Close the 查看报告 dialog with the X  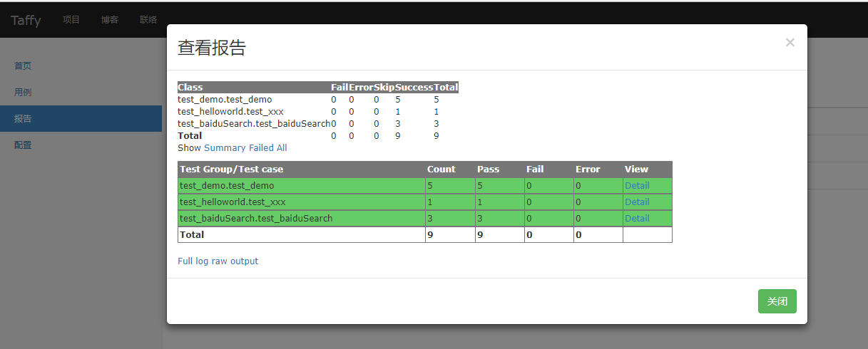pyautogui.click(x=790, y=43)
